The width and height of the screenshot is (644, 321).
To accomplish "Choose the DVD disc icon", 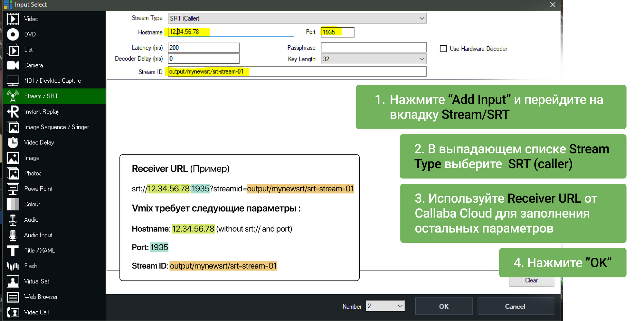I will [13, 34].
